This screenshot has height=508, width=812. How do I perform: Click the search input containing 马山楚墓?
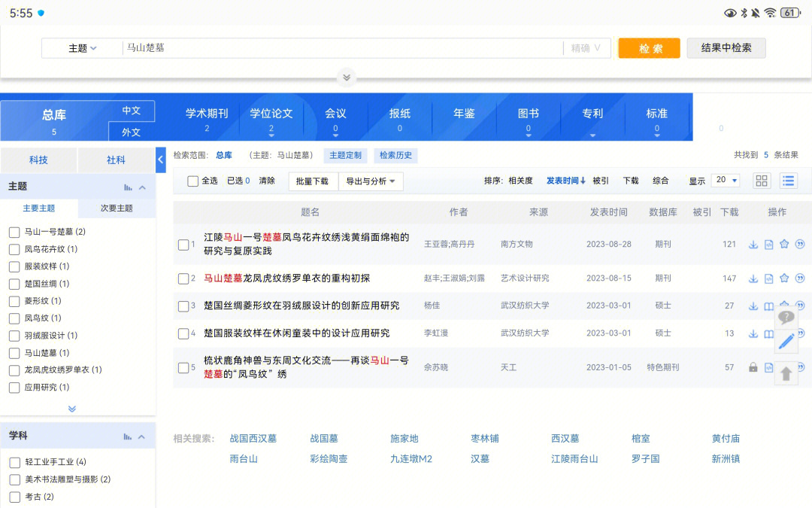point(342,48)
